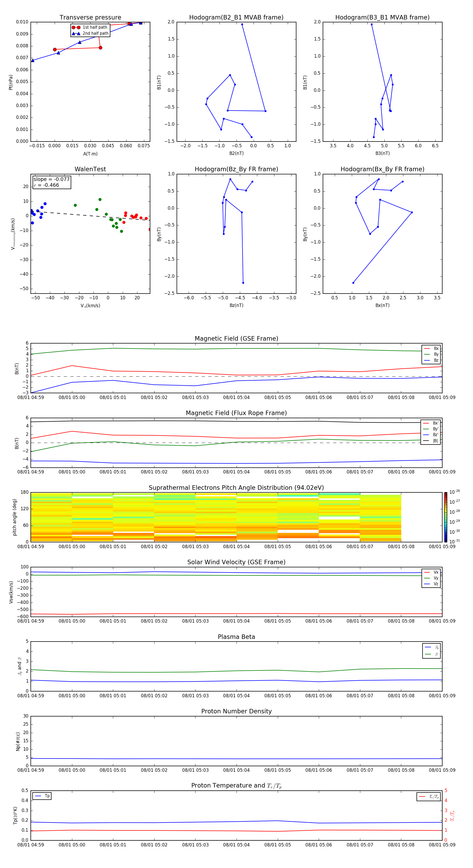This screenshot has width=473, height=868.
Task: Click the Tp legend entry in Proton Temperature plot
Action: click(42, 796)
